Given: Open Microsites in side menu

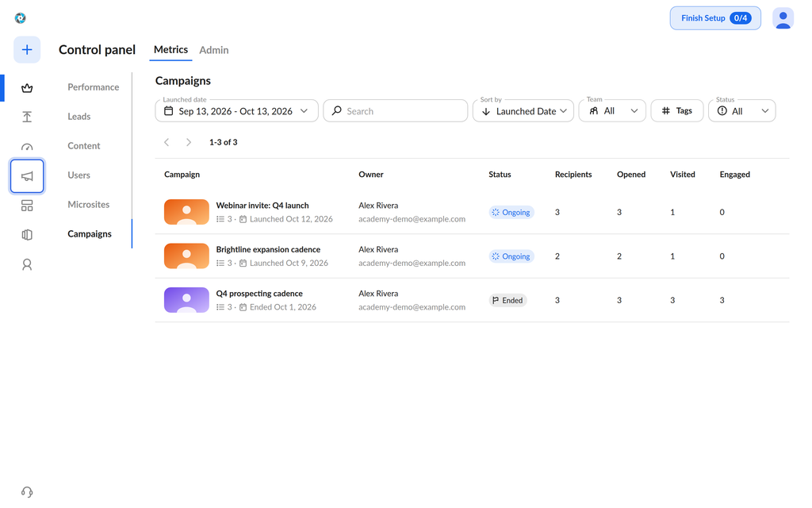Looking at the screenshot, I should (89, 204).
